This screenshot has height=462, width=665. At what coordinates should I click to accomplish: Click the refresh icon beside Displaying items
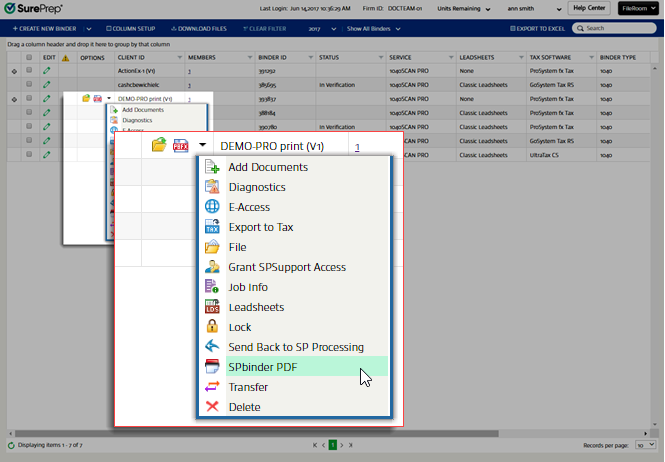11,445
